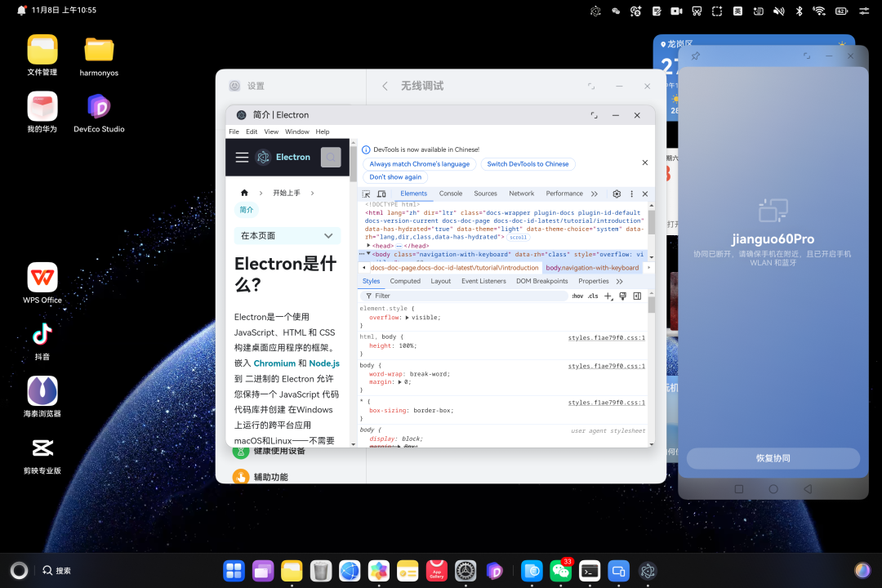Toggle the device emulation toolbar in DevTools
The width and height of the screenshot is (882, 588).
(x=381, y=194)
